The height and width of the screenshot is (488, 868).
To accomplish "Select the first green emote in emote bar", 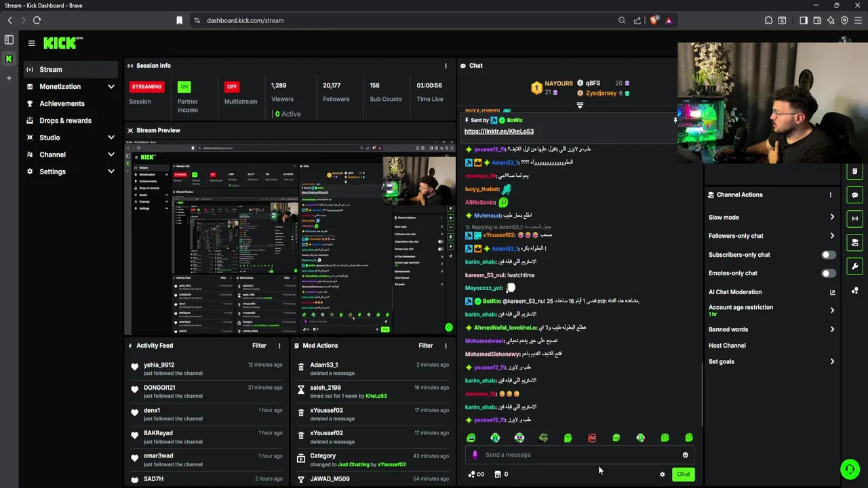I will (471, 438).
